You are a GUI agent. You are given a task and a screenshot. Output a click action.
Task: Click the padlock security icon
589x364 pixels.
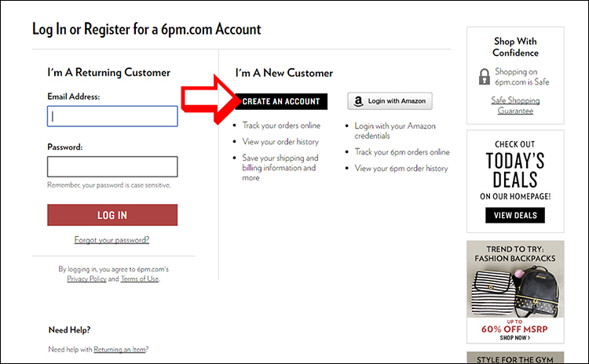(x=485, y=77)
